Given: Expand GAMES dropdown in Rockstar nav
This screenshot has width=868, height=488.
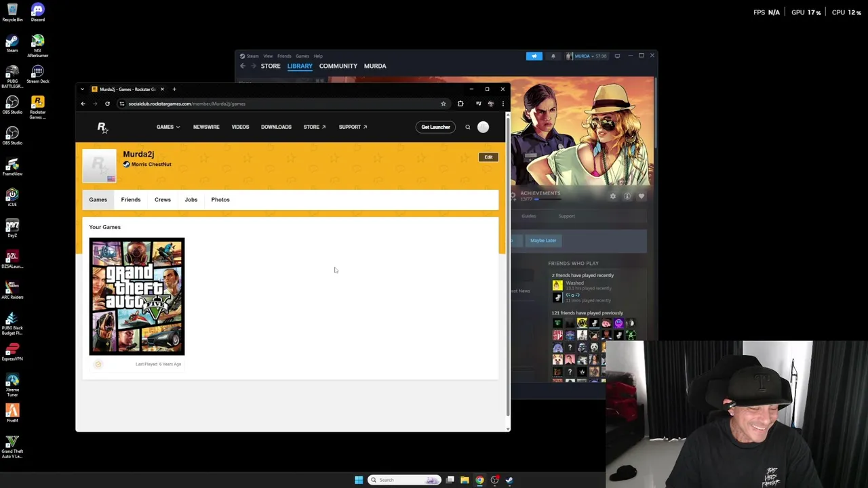Looking at the screenshot, I should pos(168,127).
